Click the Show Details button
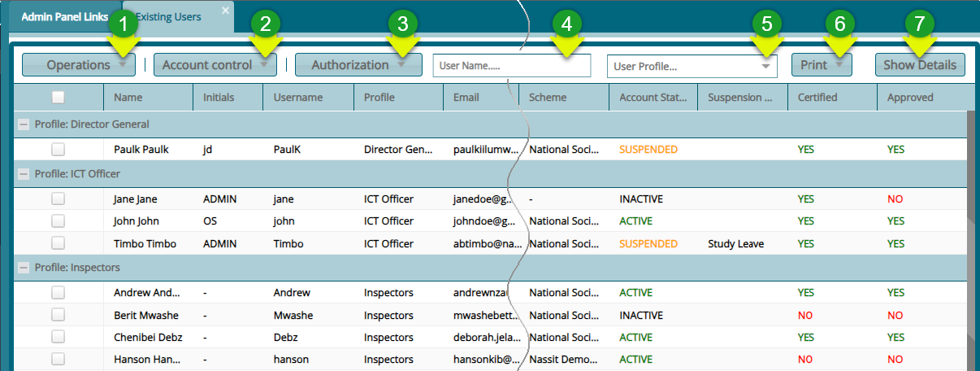Screen dimensions: 980x371 click(920, 65)
